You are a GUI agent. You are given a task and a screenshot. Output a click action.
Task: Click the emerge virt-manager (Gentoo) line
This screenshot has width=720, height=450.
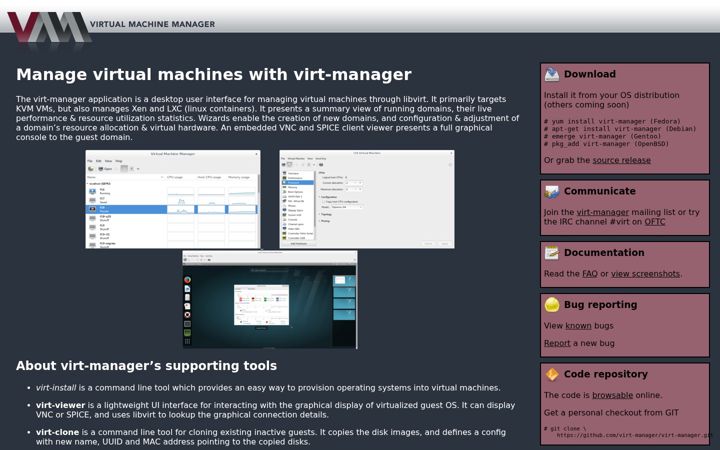pyautogui.click(x=602, y=136)
